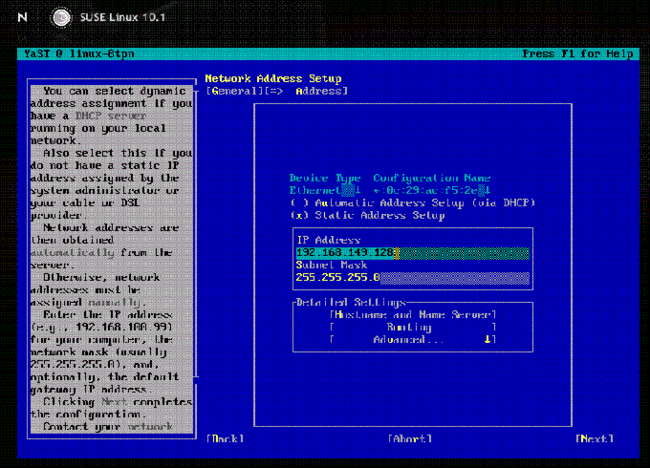Follow the highlighted 'Next' link in help text
The width and height of the screenshot is (650, 468).
click(x=114, y=402)
